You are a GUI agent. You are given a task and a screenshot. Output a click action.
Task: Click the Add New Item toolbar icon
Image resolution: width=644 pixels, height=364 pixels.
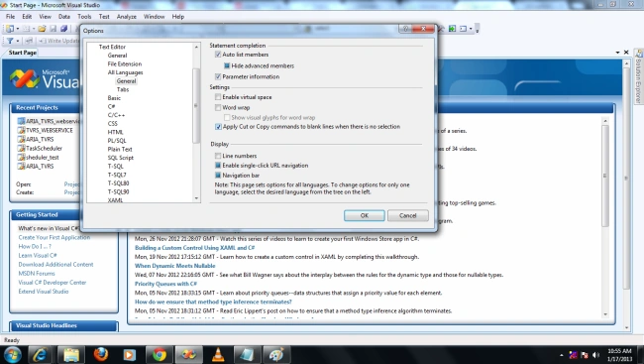[x=26, y=29]
